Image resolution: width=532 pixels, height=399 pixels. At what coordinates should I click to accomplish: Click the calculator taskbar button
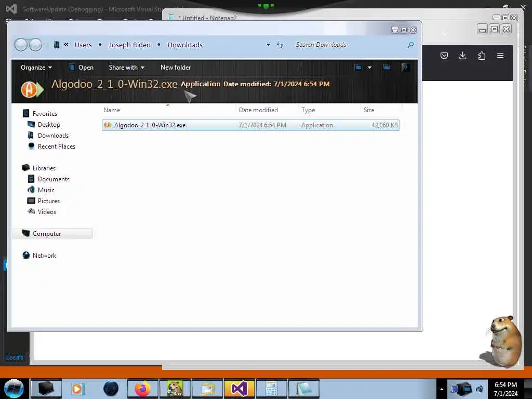point(272,389)
